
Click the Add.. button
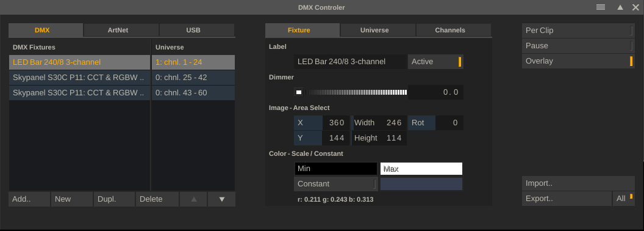(x=29, y=199)
